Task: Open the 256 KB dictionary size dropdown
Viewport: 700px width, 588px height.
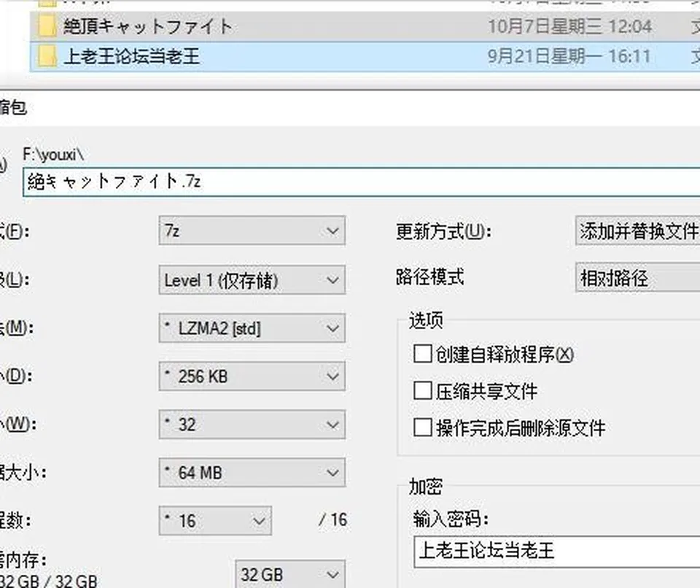Action: (252, 376)
